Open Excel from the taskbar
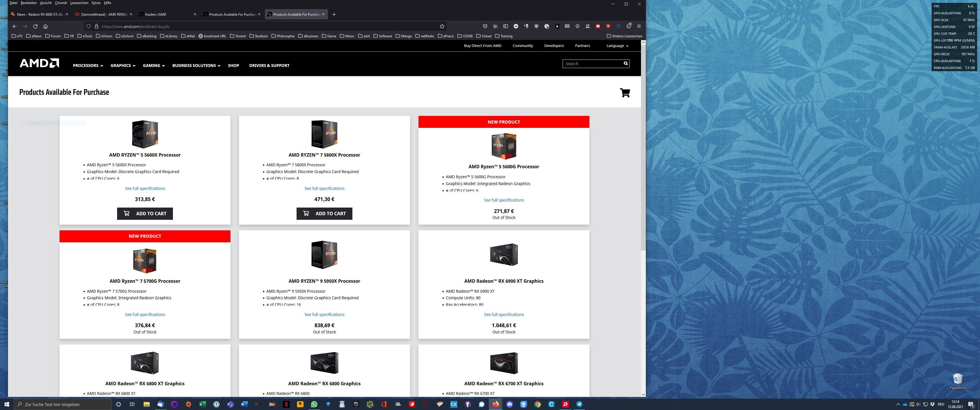 point(202,404)
